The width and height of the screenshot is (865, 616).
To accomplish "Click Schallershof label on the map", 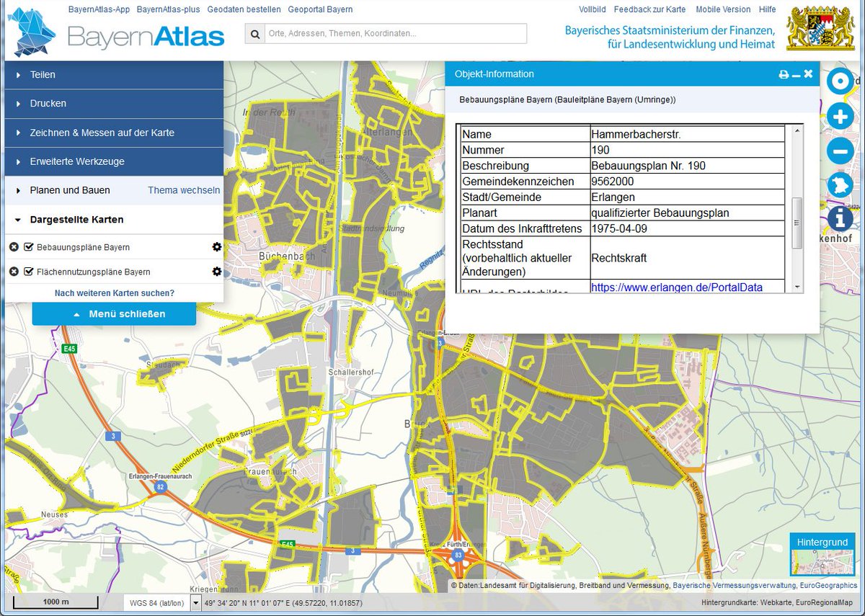I will click(350, 372).
